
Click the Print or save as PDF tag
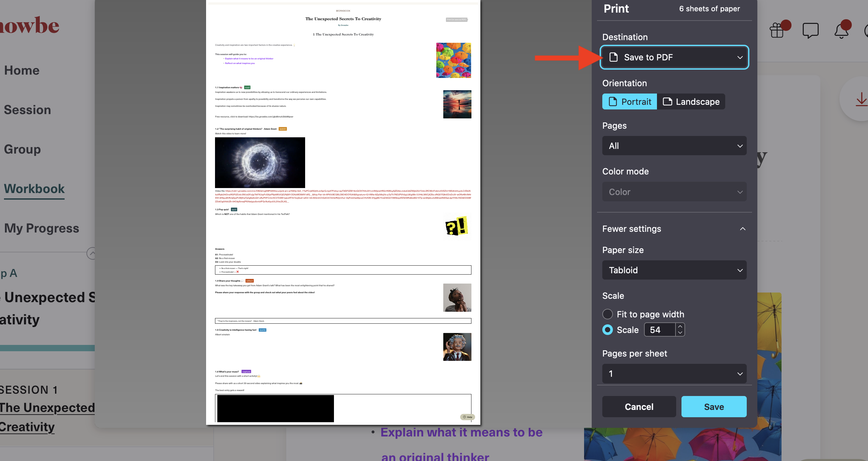click(x=457, y=20)
